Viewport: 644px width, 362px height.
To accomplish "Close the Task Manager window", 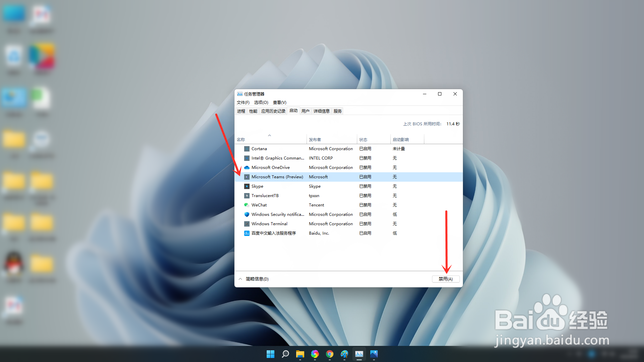I will pos(455,94).
